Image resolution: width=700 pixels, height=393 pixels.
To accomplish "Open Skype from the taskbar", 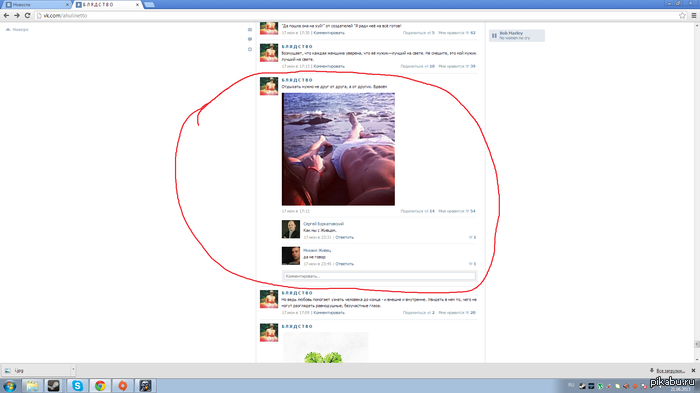I will 77,386.
